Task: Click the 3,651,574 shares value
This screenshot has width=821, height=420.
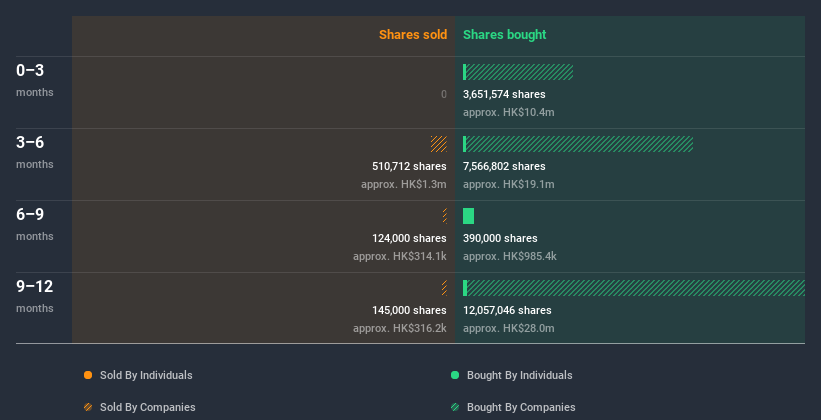Action: 504,94
